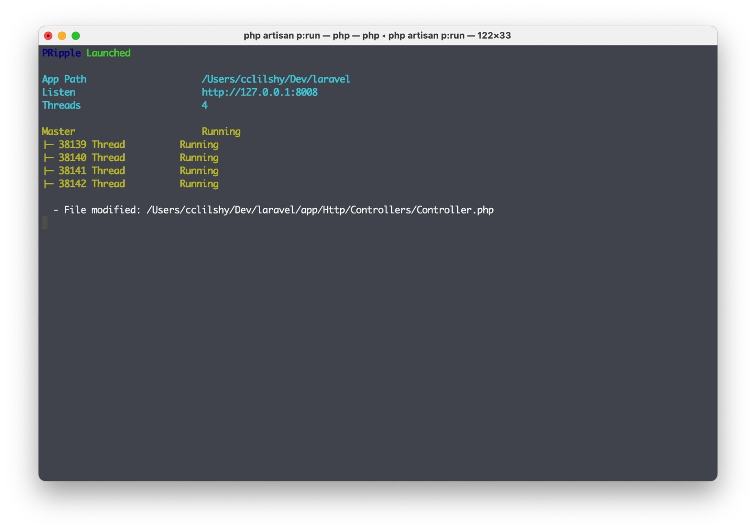This screenshot has width=756, height=532.
Task: Click the 'Threads' label
Action: (x=61, y=105)
